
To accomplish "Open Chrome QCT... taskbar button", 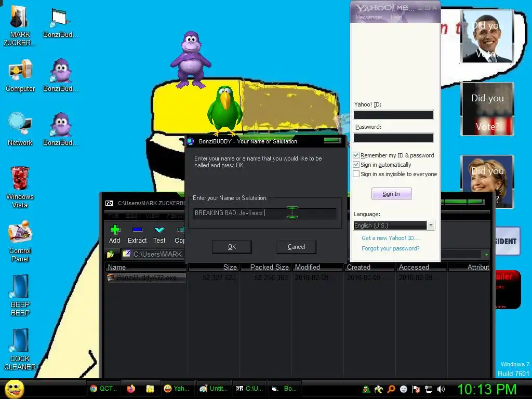I will [103, 389].
